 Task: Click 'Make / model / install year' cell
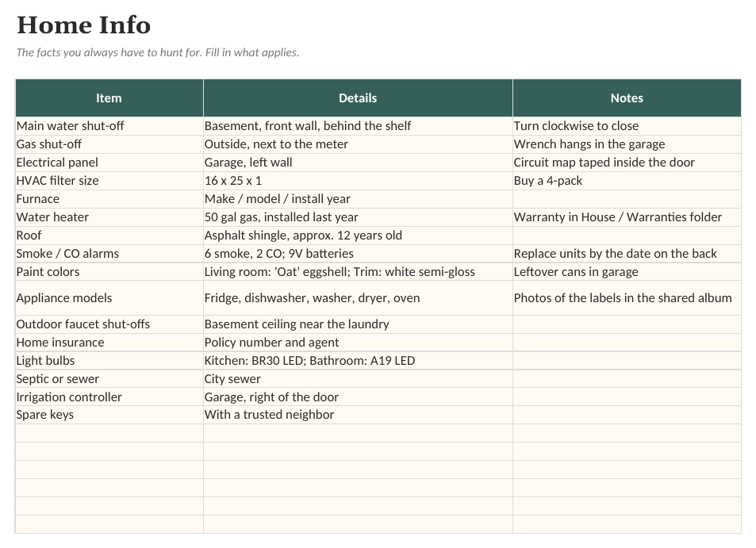(358, 200)
